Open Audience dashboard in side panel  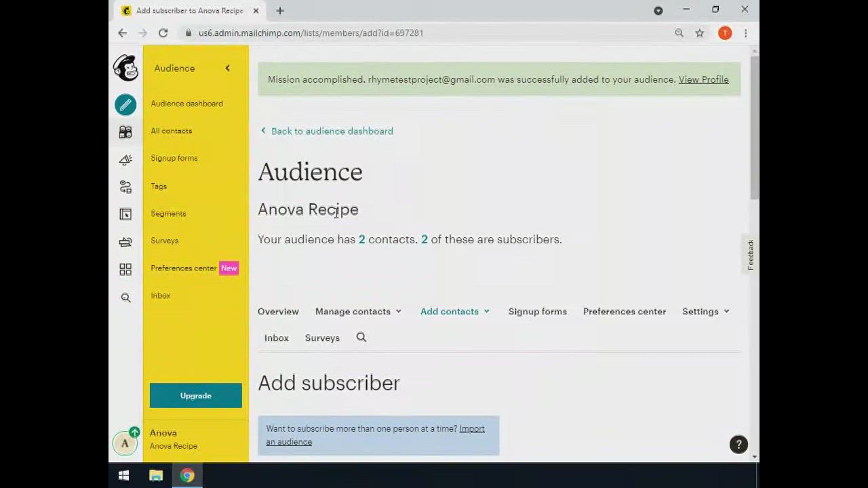click(186, 104)
